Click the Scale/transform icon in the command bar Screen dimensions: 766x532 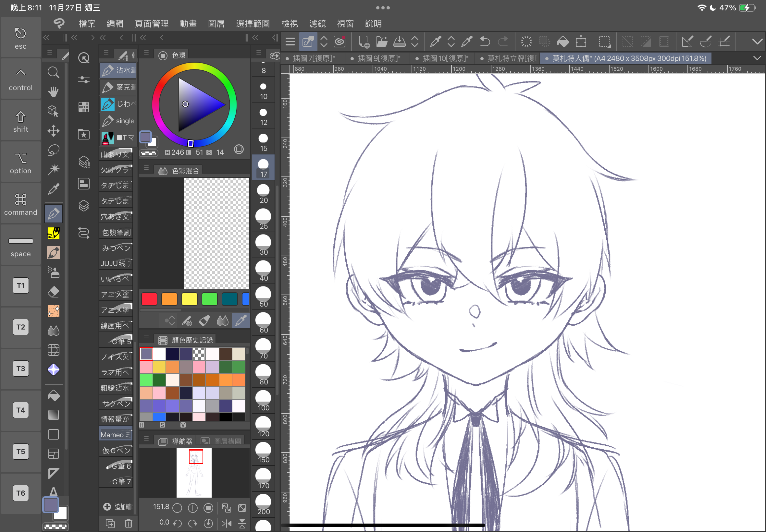pyautogui.click(x=581, y=42)
